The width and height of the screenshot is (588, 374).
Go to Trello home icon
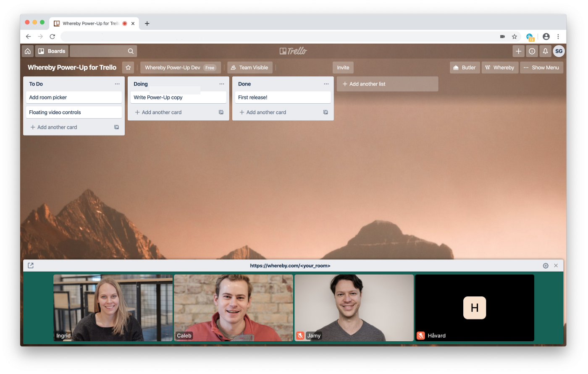[x=28, y=51]
